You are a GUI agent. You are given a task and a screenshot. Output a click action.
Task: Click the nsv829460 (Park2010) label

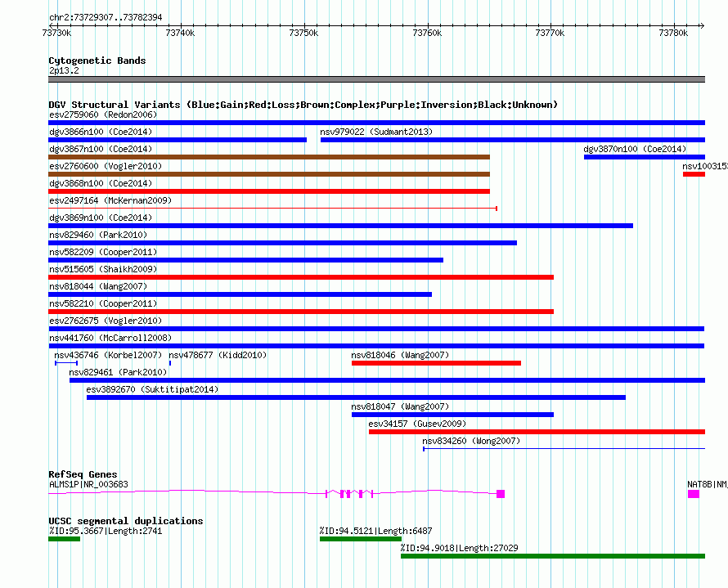click(98, 235)
